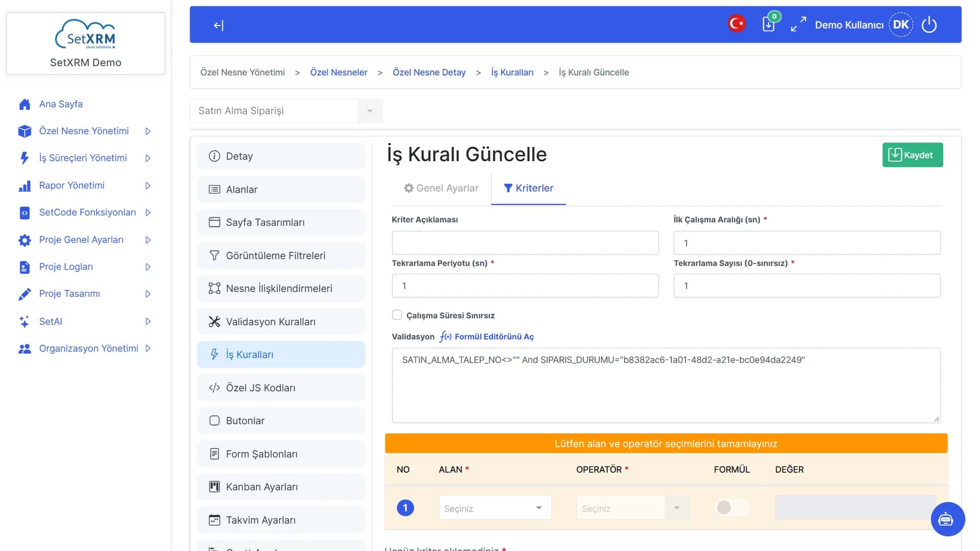Switch language using the Turkish flag icon

click(x=737, y=23)
